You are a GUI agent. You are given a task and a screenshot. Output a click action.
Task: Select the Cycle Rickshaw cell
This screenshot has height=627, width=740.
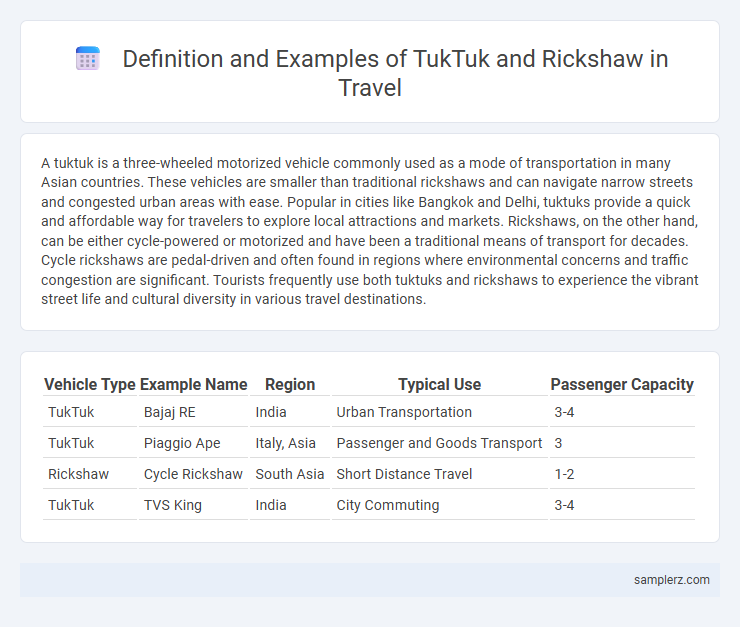click(x=193, y=474)
